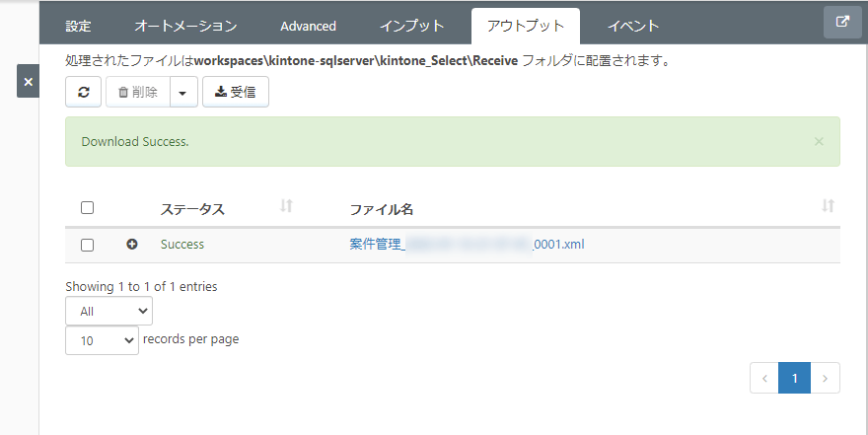Change the 10 records per page dropdown
The height and width of the screenshot is (435, 868).
pyautogui.click(x=102, y=340)
